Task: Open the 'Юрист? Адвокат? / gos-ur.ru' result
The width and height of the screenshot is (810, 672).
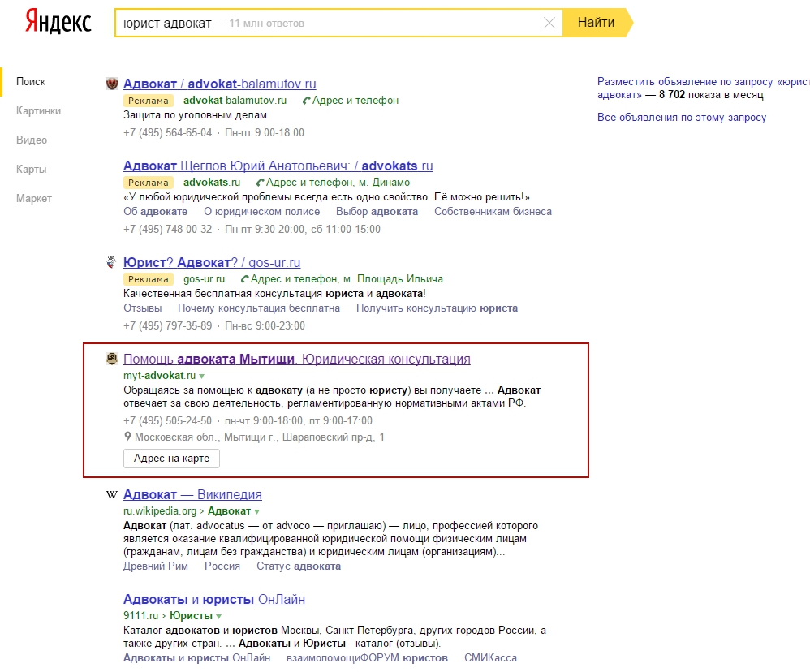Action: point(212,262)
